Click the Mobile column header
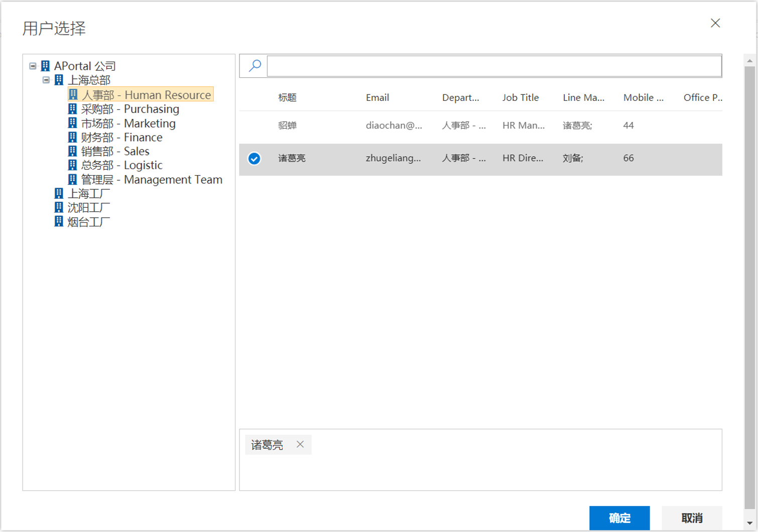The image size is (758, 532). (x=643, y=97)
